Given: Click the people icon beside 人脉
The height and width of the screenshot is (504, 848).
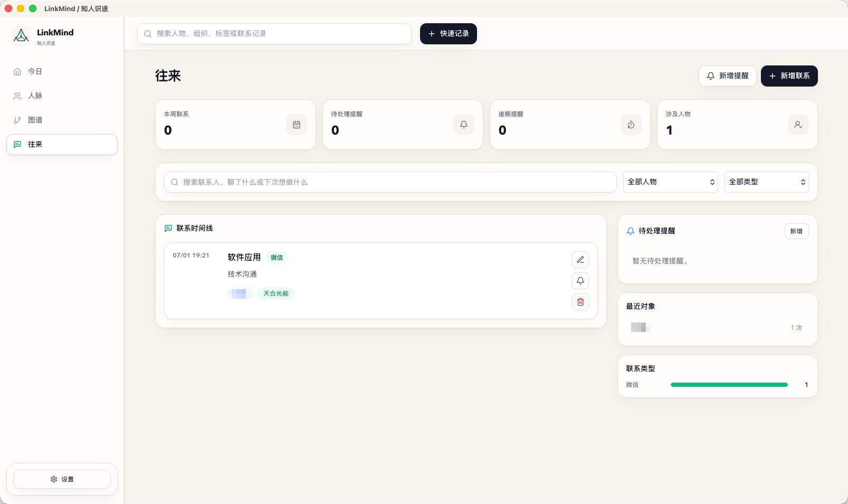Looking at the screenshot, I should click(x=17, y=96).
